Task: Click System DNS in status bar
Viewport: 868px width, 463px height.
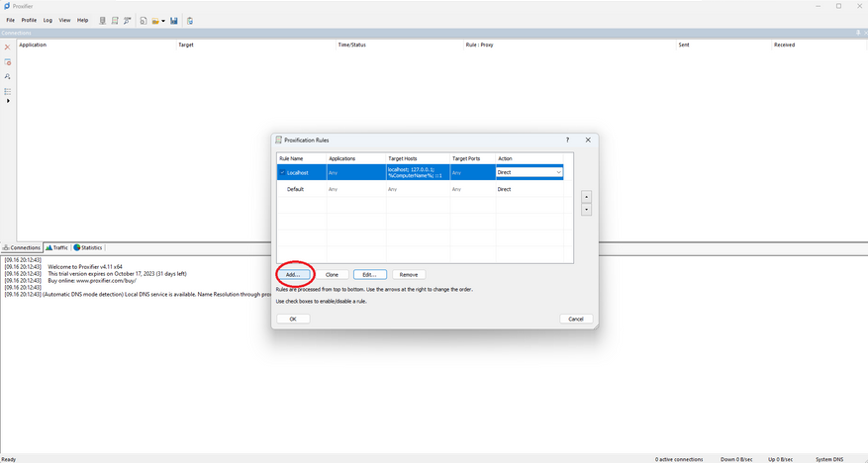Action: tap(829, 459)
